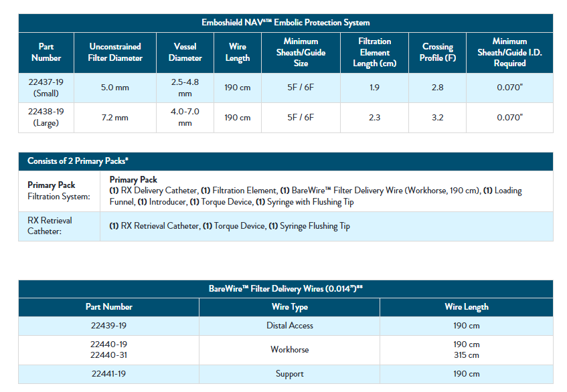Click the Minimum Sheath/Guide Size header

point(301,52)
